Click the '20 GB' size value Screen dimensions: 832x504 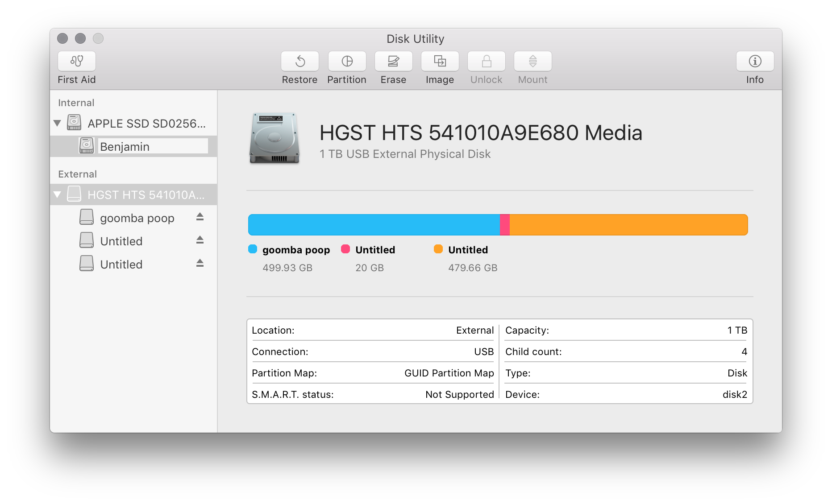click(370, 268)
